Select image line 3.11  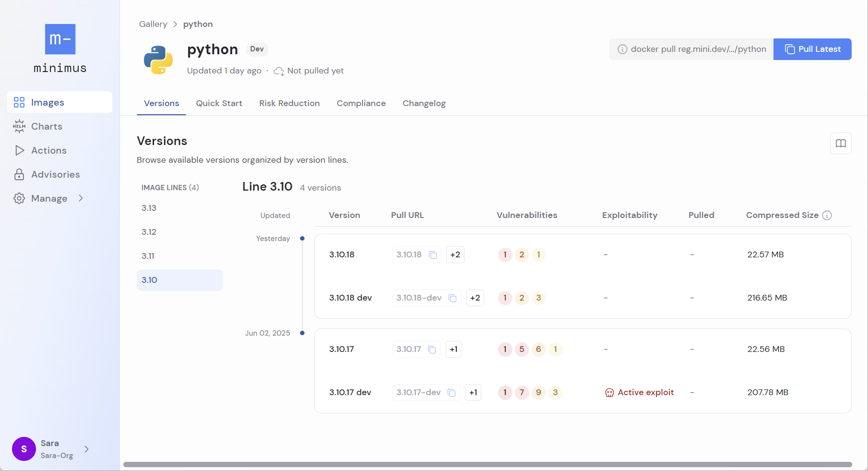coord(180,256)
